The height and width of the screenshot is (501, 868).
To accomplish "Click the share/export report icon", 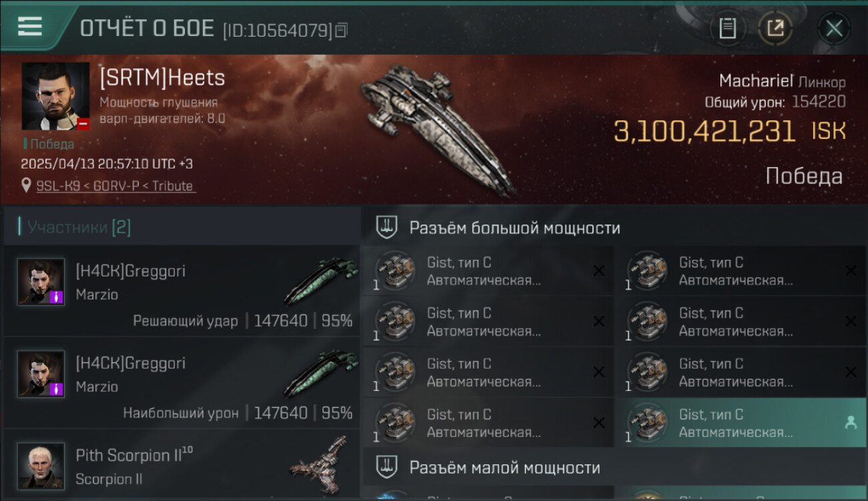I will pyautogui.click(x=775, y=28).
